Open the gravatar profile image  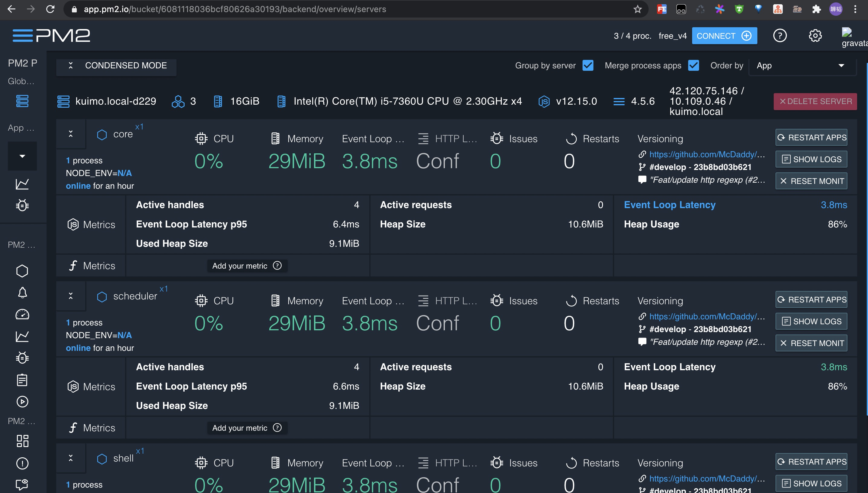point(854,37)
